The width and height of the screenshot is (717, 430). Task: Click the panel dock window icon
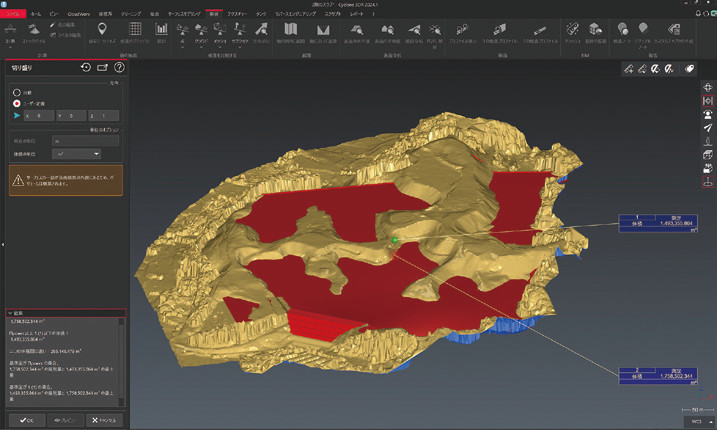pyautogui.click(x=102, y=68)
